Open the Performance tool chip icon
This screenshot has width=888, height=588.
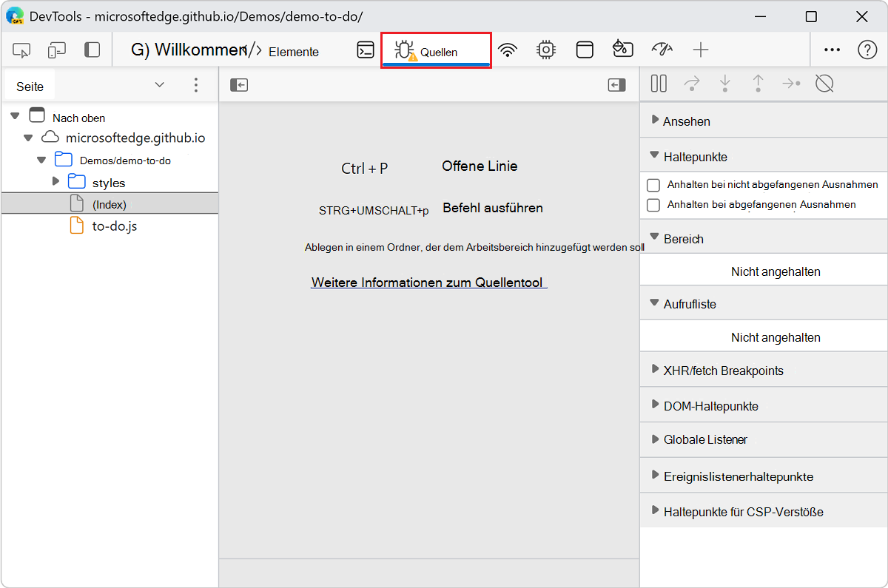click(x=546, y=50)
